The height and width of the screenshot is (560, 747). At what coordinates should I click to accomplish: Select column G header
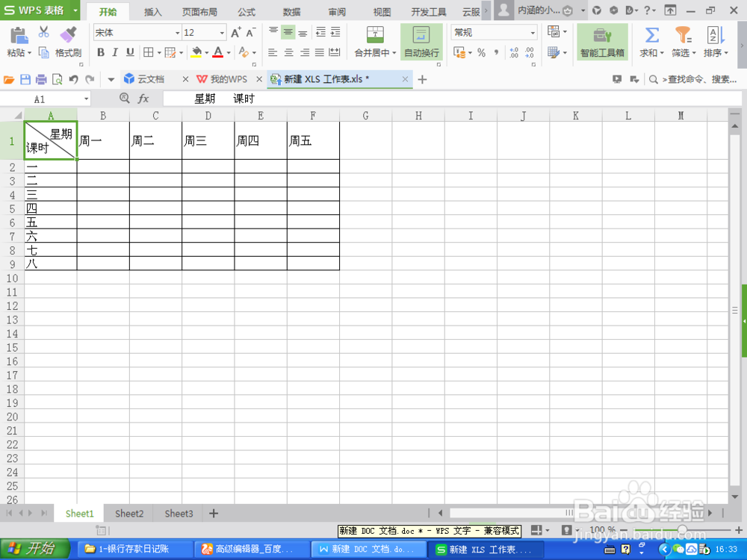(x=365, y=115)
